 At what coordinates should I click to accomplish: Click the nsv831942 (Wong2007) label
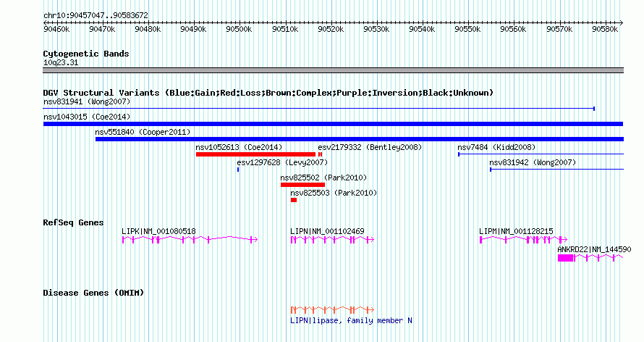point(533,162)
